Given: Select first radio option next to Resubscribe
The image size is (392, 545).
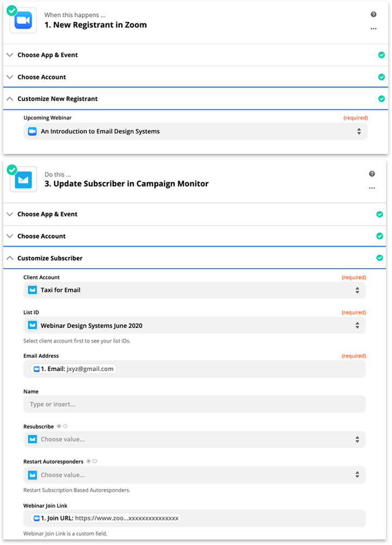Looking at the screenshot, I should click(x=59, y=426).
